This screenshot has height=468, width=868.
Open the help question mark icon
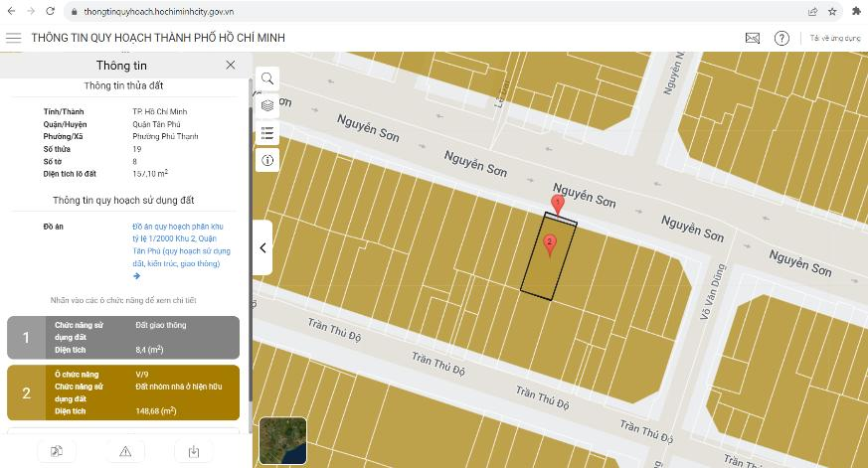pyautogui.click(x=781, y=38)
